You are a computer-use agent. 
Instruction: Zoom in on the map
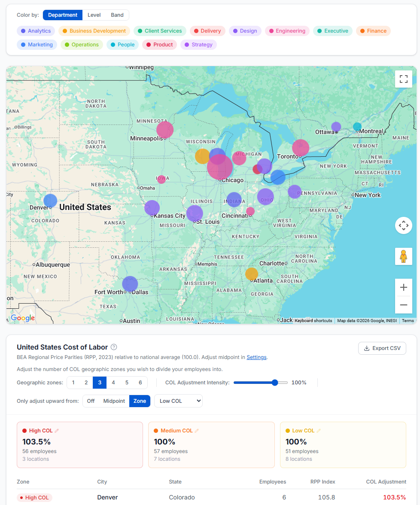click(x=403, y=287)
